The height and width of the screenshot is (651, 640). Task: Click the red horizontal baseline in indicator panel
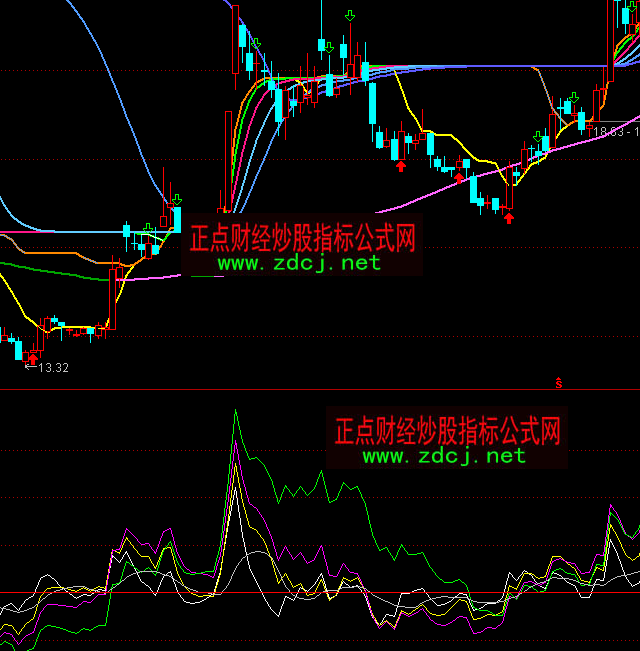pyautogui.click(x=320, y=592)
